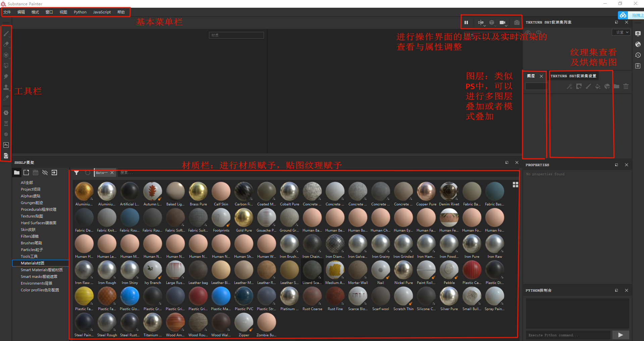Toggle the shelf folder view icon
The width and height of the screenshot is (644, 341).
click(16, 173)
